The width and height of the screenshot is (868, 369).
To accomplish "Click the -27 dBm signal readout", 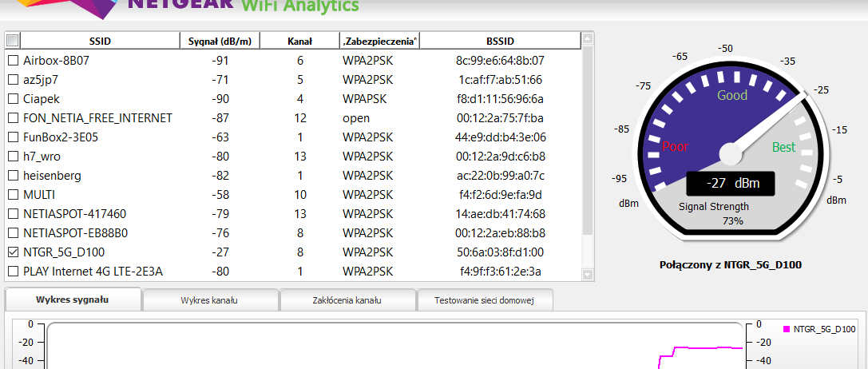I will 730,184.
